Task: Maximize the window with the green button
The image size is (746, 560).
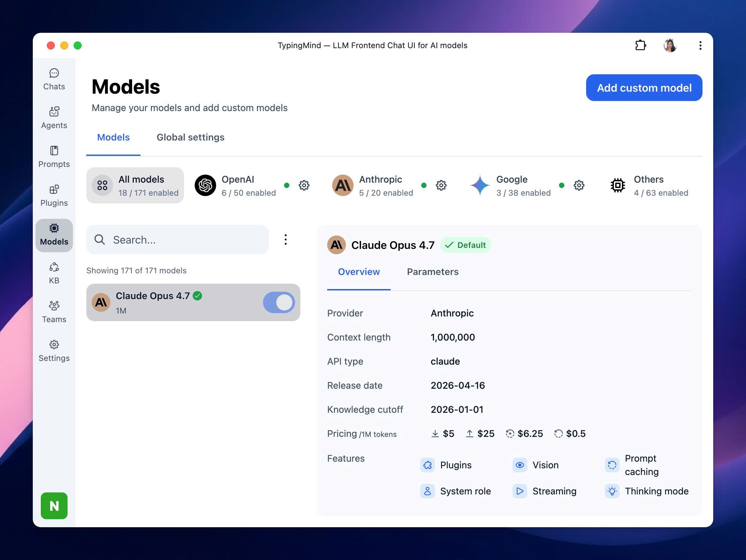Action: 78,45
